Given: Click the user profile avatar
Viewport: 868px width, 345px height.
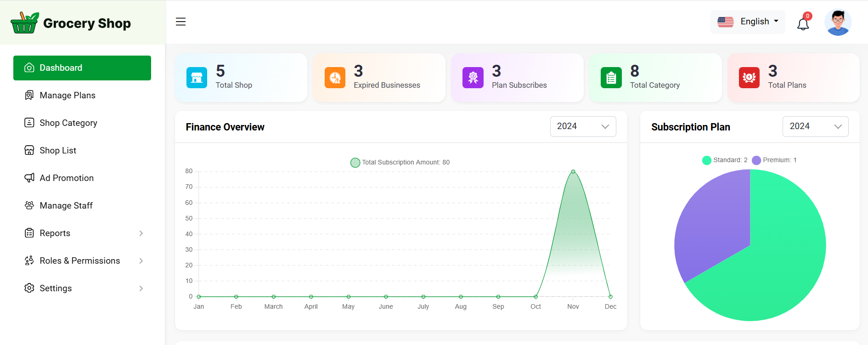Looking at the screenshot, I should coord(838,23).
